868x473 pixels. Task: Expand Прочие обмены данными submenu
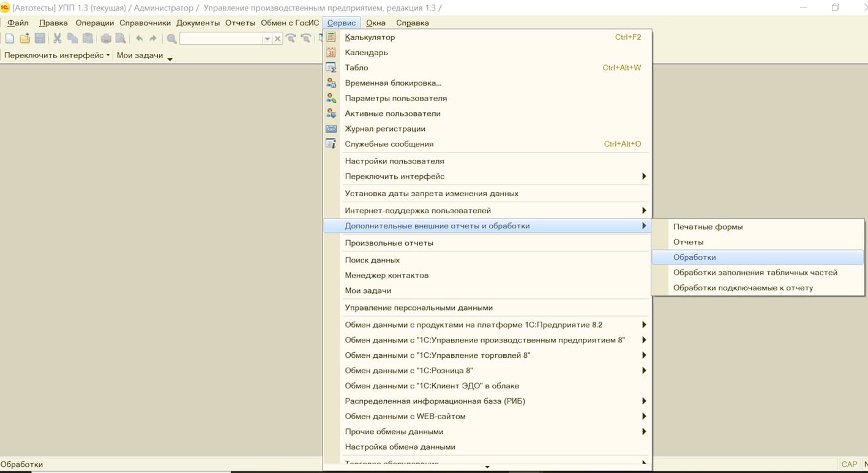coord(644,432)
